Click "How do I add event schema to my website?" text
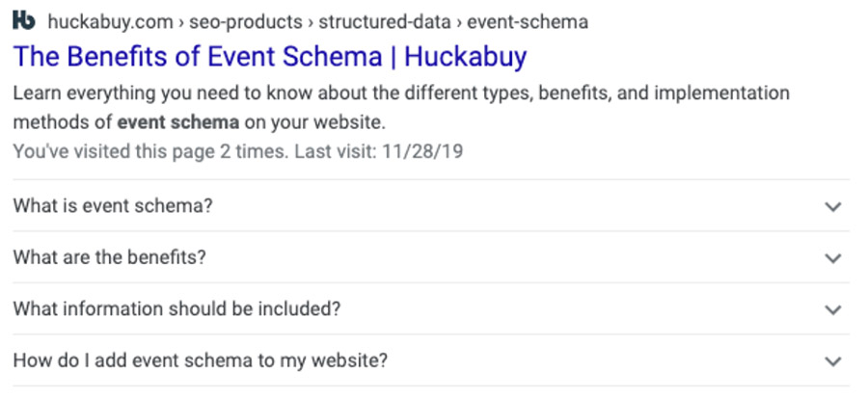This screenshot has height=398, width=868. [x=201, y=361]
